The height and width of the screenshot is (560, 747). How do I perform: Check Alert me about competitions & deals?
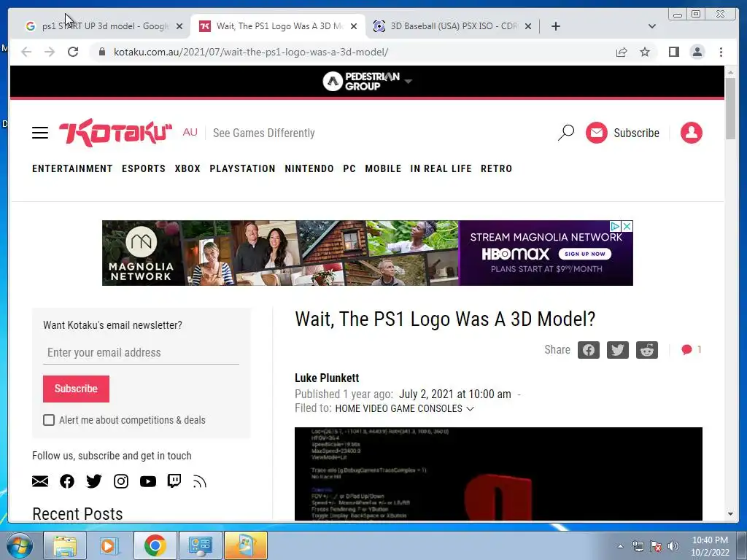pos(49,420)
